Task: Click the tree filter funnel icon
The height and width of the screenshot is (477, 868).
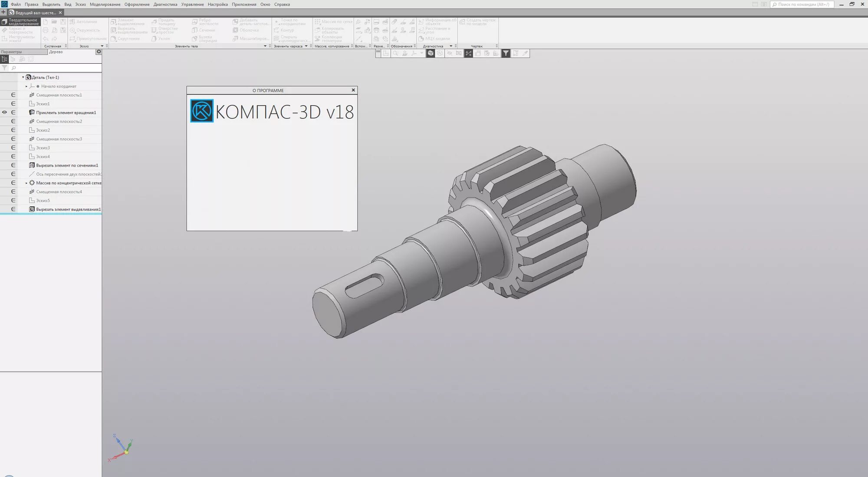Action: pos(4,68)
